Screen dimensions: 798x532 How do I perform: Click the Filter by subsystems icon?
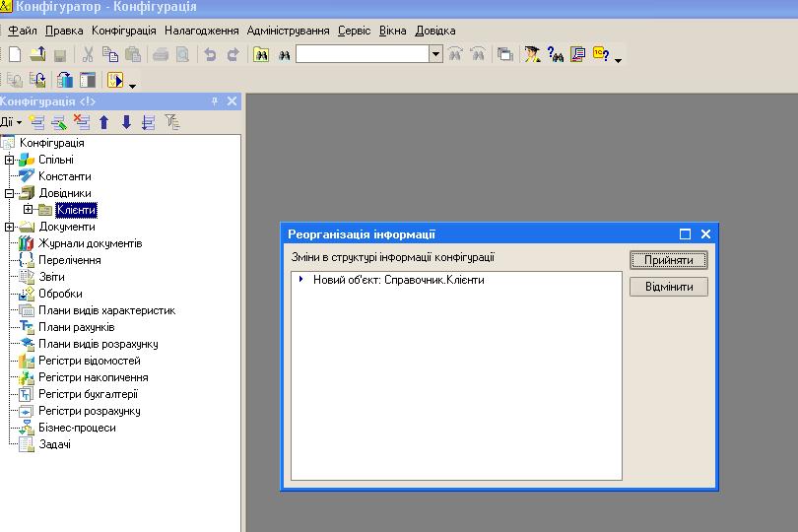pos(172,122)
